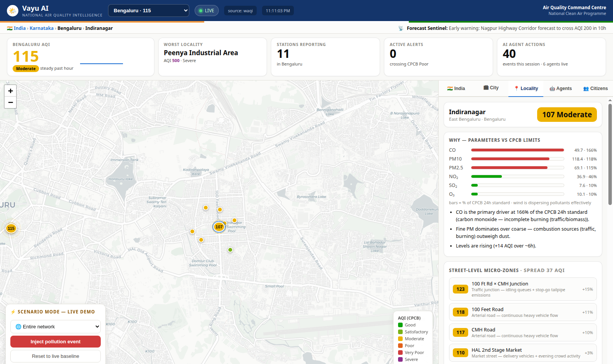Expand the Entire network scenario dropdown
The image size is (613, 364).
(x=56, y=326)
